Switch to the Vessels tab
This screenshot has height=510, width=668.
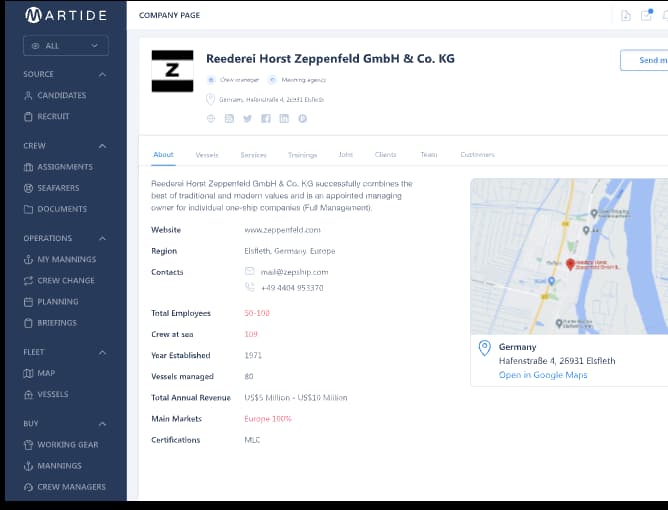[x=207, y=155]
